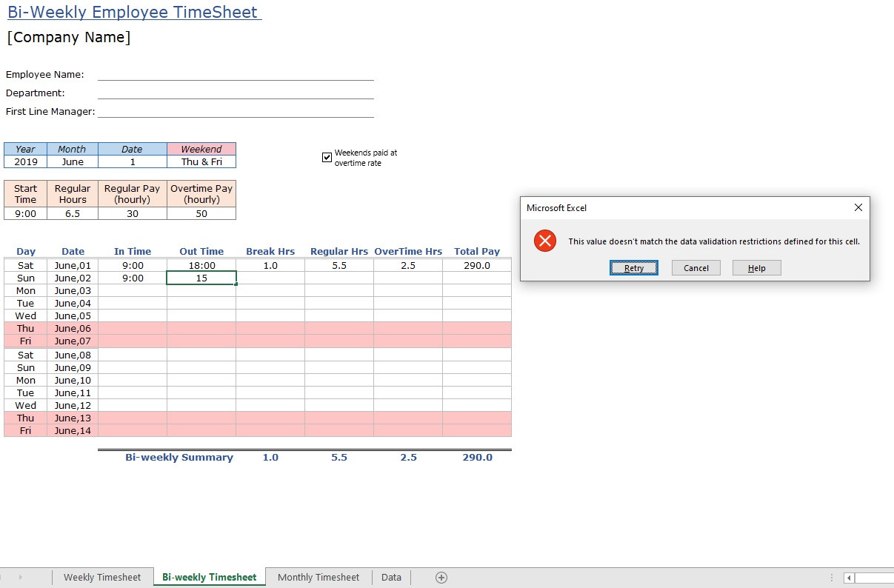Select the 2.5 value in Bi-weekly Summary row
The height and width of the screenshot is (588, 894).
pyautogui.click(x=408, y=457)
